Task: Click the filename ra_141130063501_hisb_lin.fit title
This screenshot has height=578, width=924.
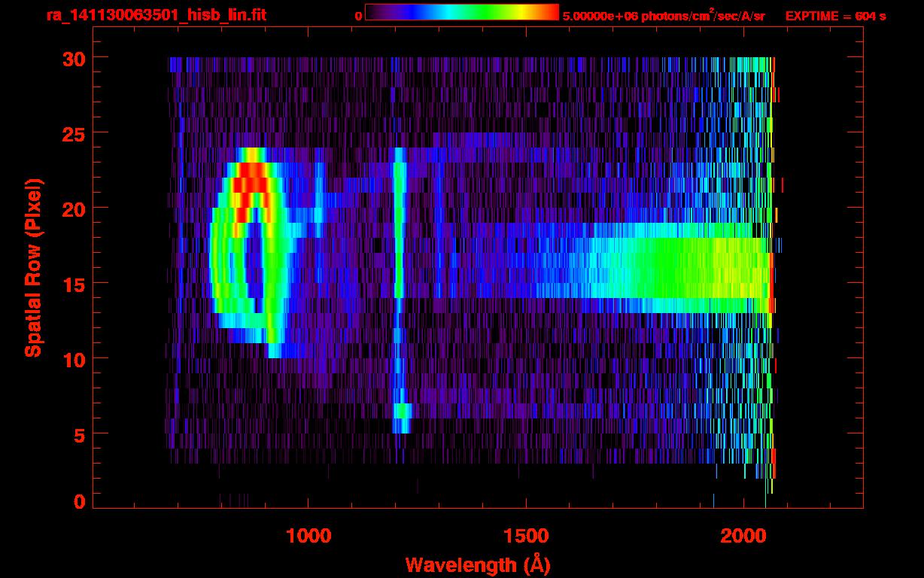Action: click(156, 15)
